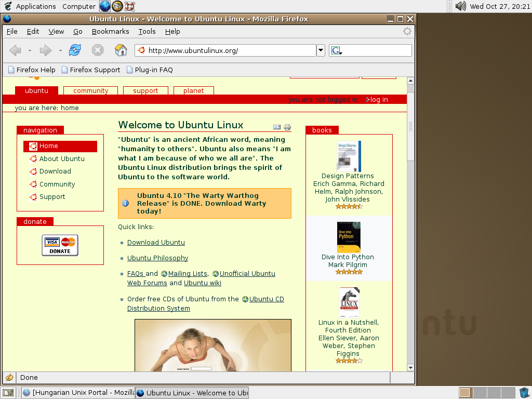Open the volume control speaker icon
The width and height of the screenshot is (532, 399).
pyautogui.click(x=460, y=6)
